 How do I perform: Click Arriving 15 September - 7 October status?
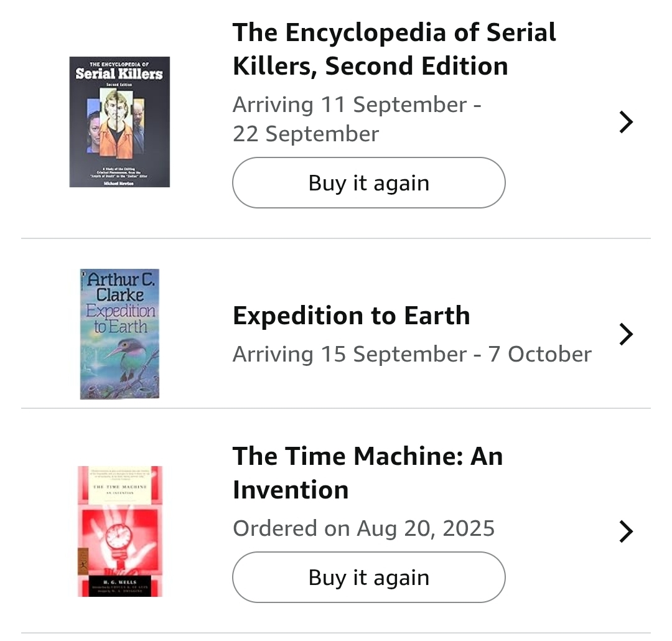coord(412,354)
